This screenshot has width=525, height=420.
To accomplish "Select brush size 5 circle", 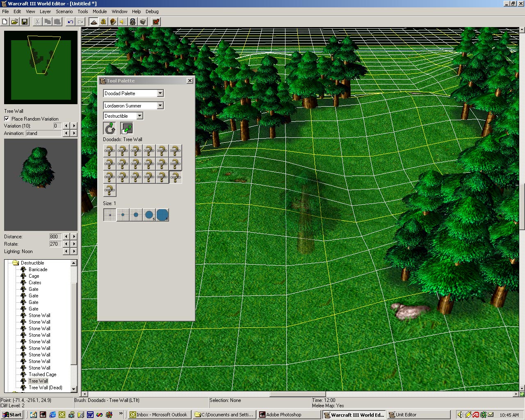I will click(149, 215).
